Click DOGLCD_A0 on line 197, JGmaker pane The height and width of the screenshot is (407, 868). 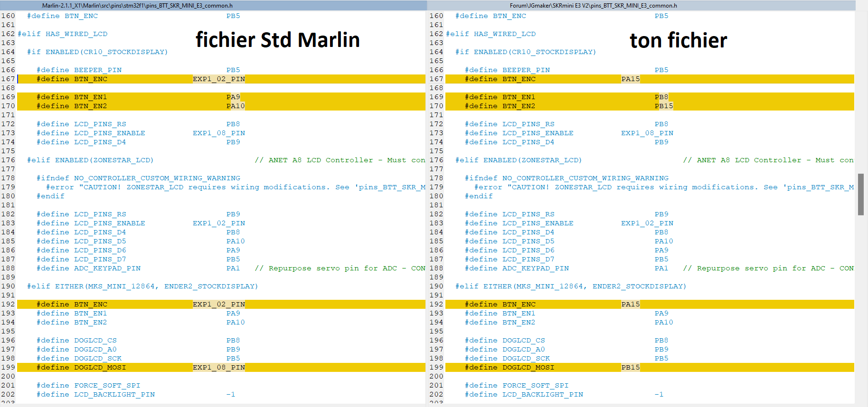[524, 350]
